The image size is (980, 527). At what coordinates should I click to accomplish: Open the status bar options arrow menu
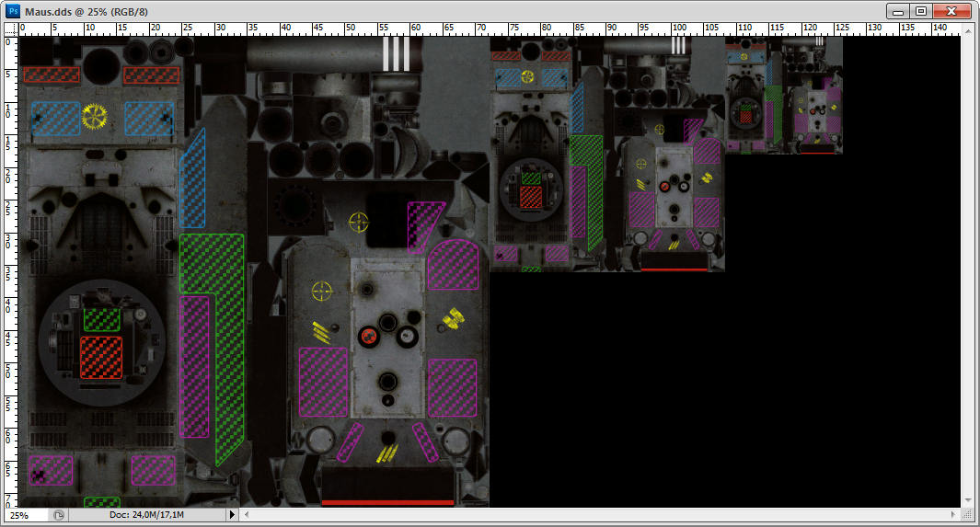point(232,515)
